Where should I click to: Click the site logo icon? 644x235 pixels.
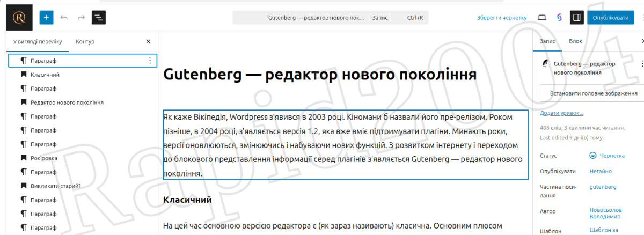(16, 17)
